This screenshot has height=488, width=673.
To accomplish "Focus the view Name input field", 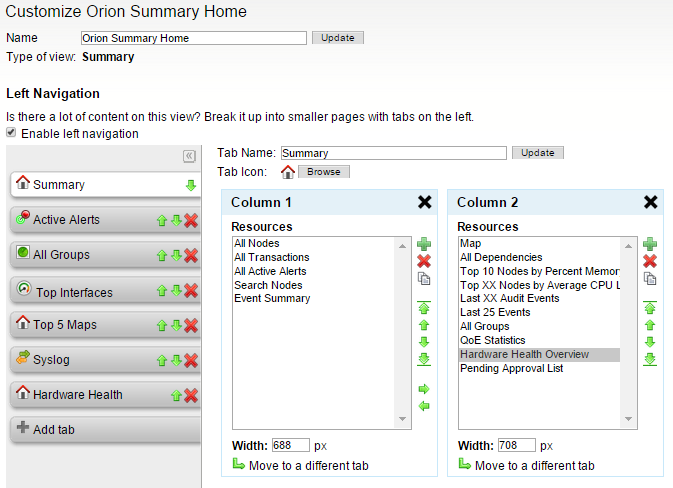I will pyautogui.click(x=194, y=38).
